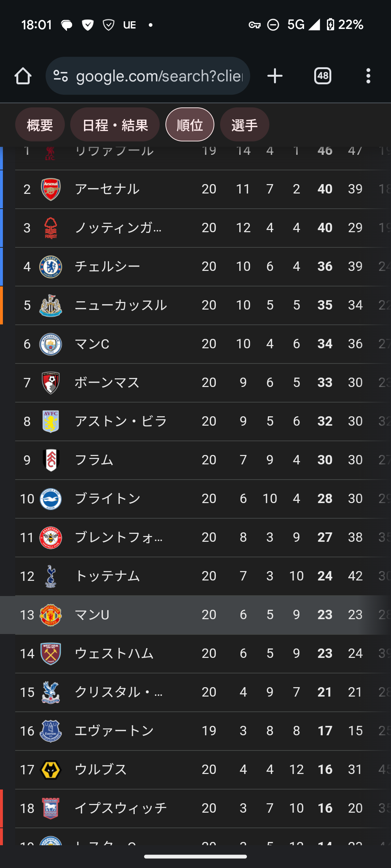Open the 選手 tab
Image resolution: width=391 pixels, height=868 pixels.
coord(244,125)
